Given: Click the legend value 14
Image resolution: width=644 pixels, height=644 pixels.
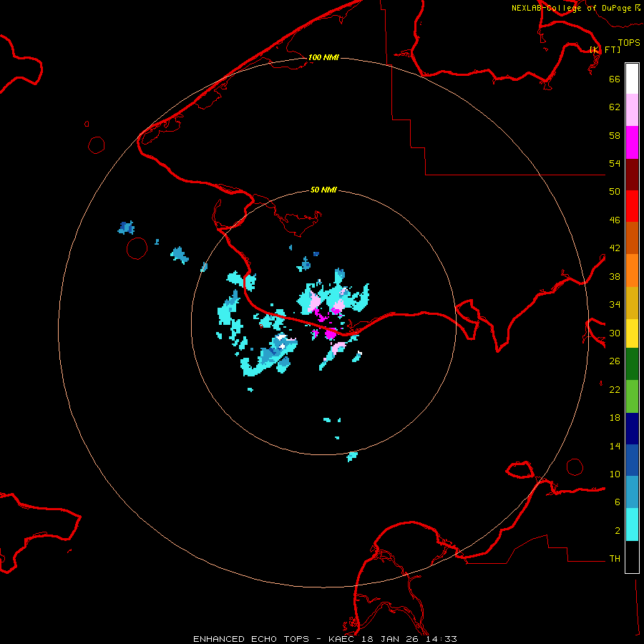Looking at the screenshot, I should (x=615, y=446).
